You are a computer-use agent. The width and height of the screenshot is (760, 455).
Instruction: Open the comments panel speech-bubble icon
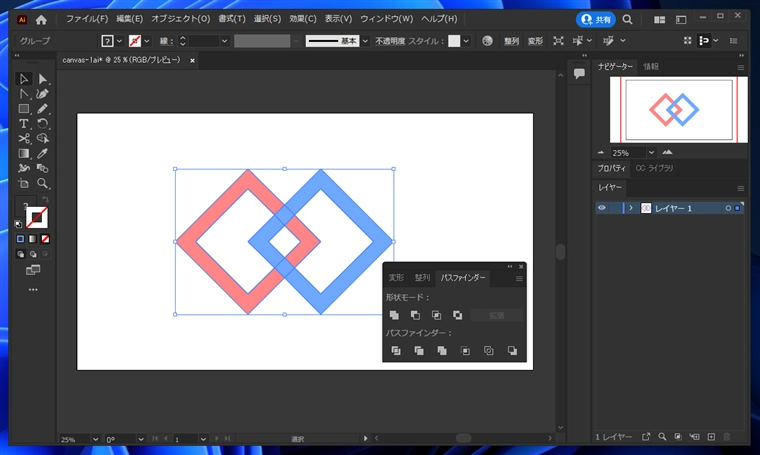(579, 74)
